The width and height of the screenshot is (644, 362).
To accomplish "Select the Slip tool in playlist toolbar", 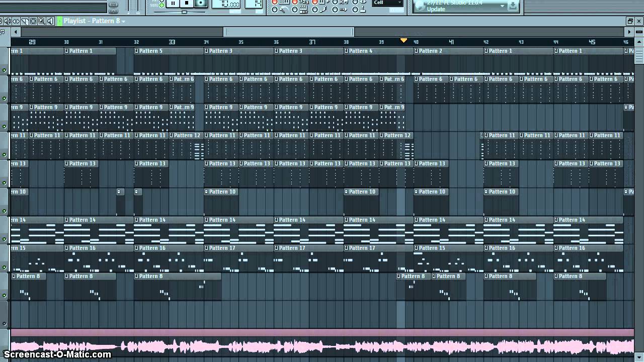I will pos(16,21).
